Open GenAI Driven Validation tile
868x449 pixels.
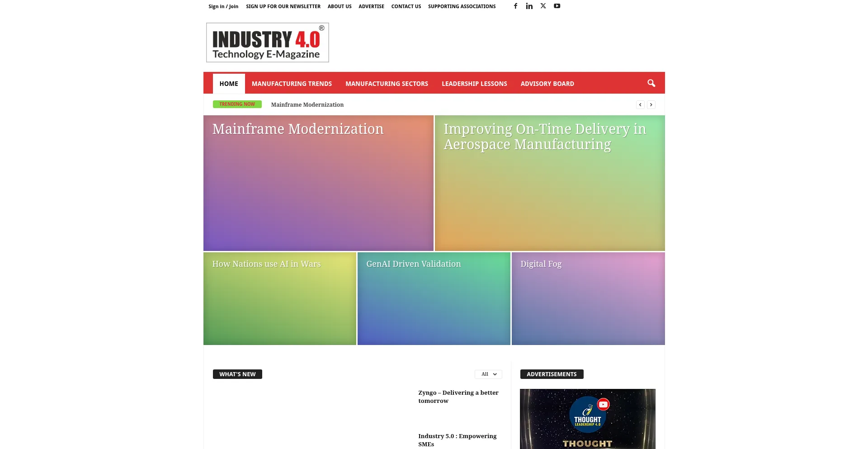click(x=434, y=298)
